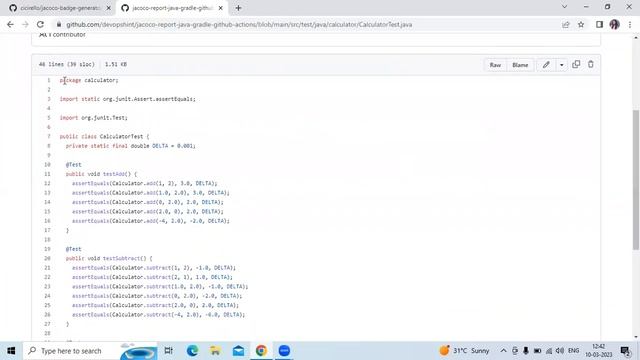640x360 pixels.
Task: Open the microphone tray icon
Action: tap(526, 351)
